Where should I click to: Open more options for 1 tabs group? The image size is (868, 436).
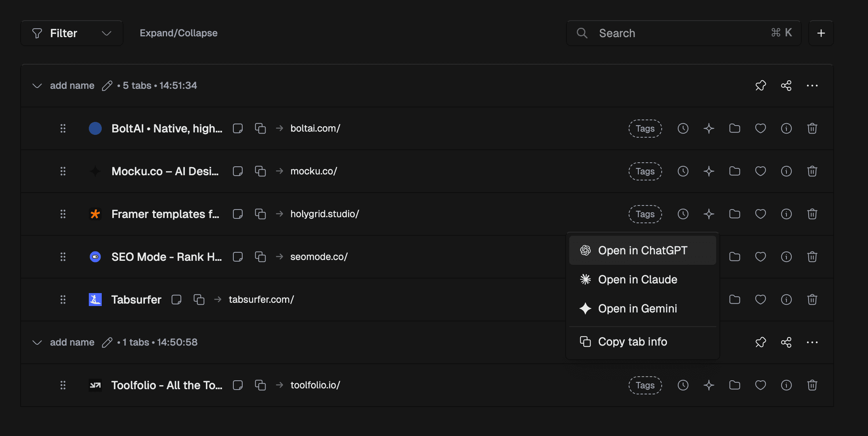pyautogui.click(x=812, y=342)
